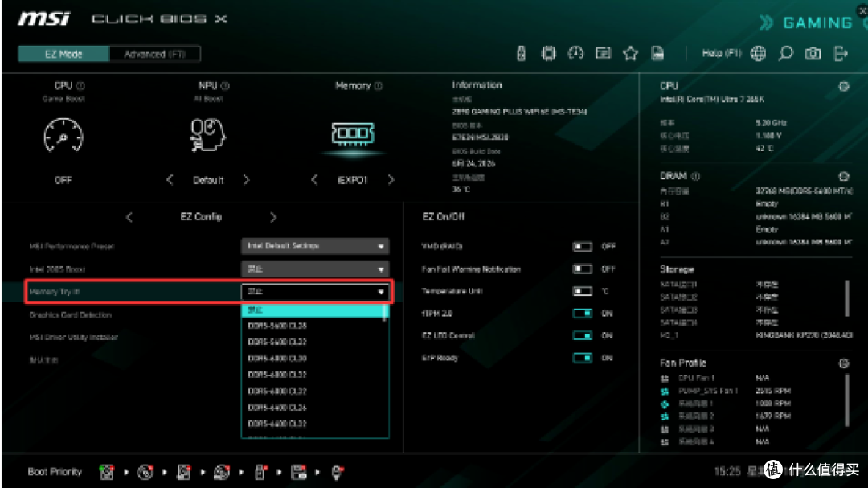Click the NPU AI Boost head icon

(x=207, y=134)
